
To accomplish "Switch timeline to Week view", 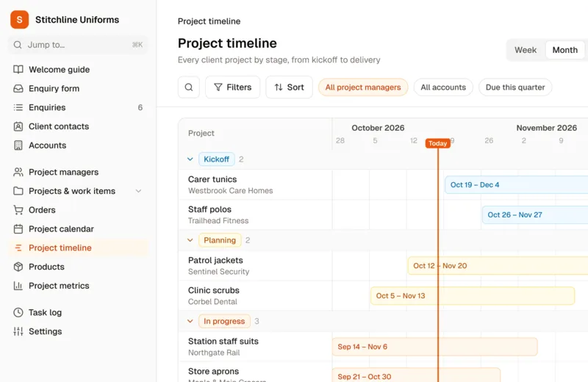I will [x=526, y=50].
